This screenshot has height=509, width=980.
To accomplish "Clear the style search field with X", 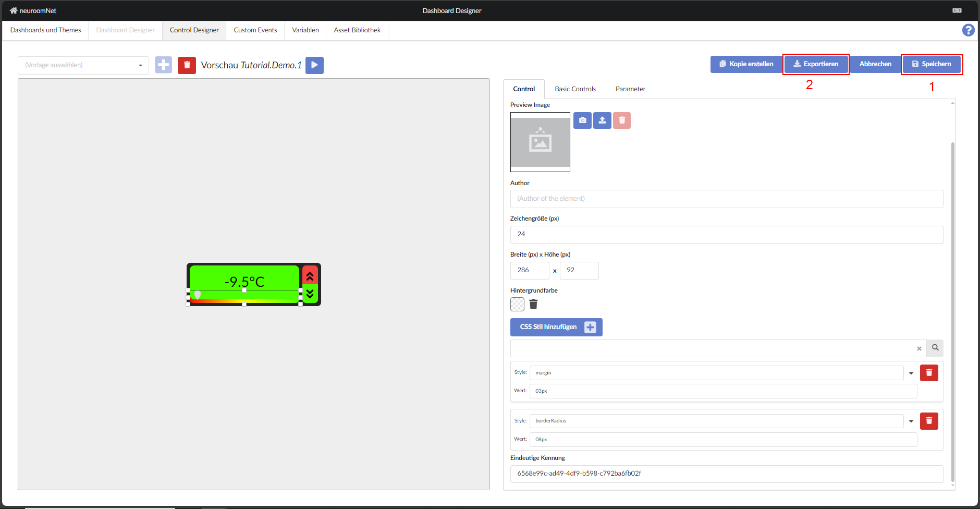I will point(919,348).
